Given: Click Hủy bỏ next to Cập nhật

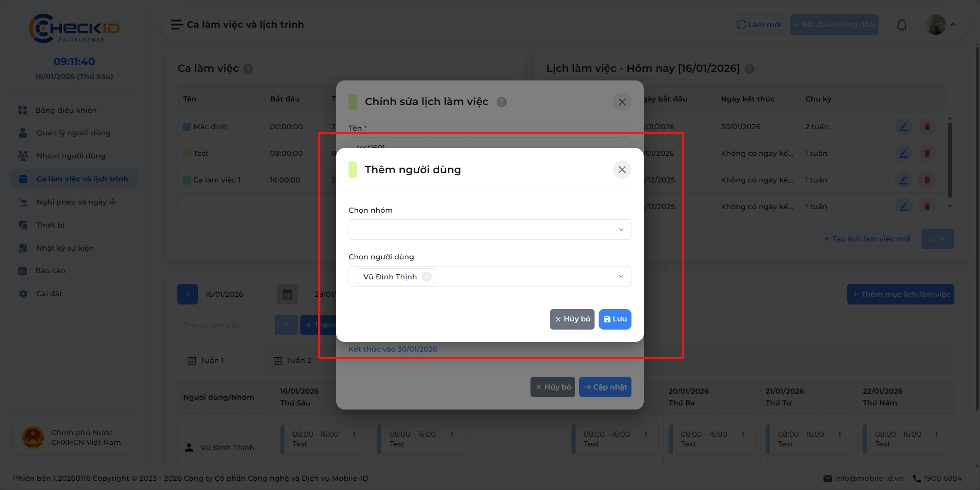Looking at the screenshot, I should pyautogui.click(x=553, y=387).
